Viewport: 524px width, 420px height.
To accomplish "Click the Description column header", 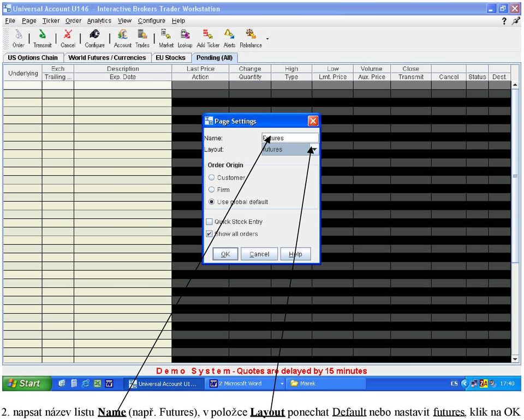I will 123,69.
